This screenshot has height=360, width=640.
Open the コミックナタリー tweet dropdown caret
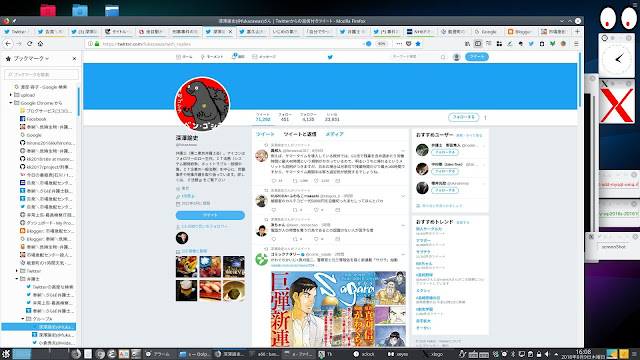[x=403, y=254]
